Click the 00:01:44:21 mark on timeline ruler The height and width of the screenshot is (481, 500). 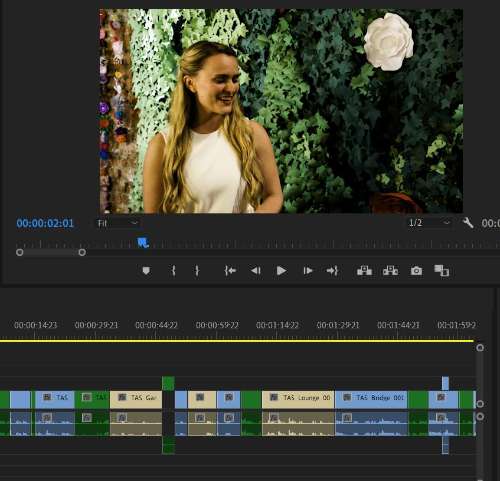pyautogui.click(x=398, y=325)
